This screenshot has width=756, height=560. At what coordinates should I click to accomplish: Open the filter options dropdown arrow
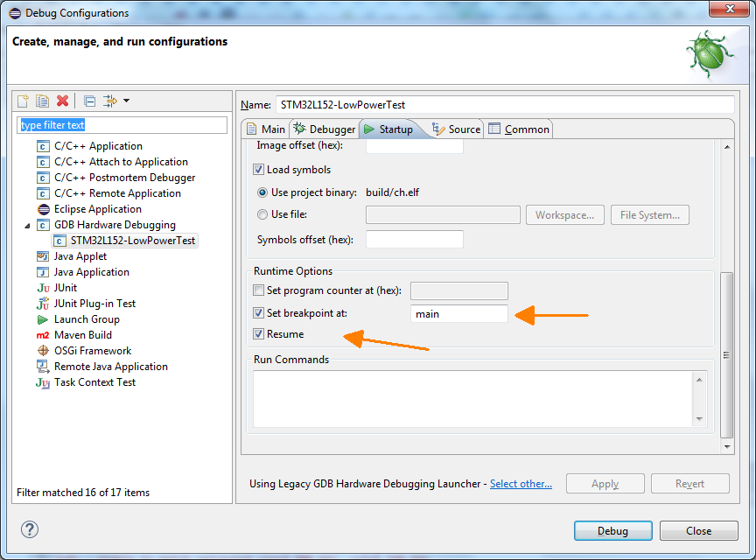(126, 101)
